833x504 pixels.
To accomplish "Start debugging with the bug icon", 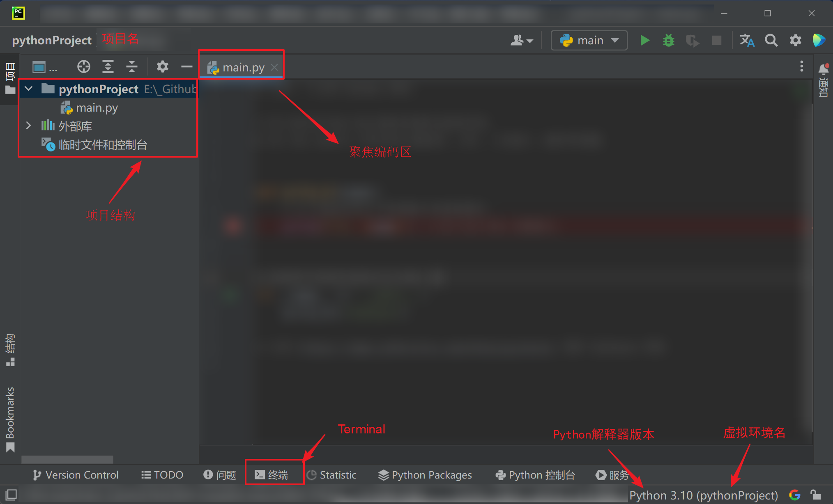I will point(668,40).
